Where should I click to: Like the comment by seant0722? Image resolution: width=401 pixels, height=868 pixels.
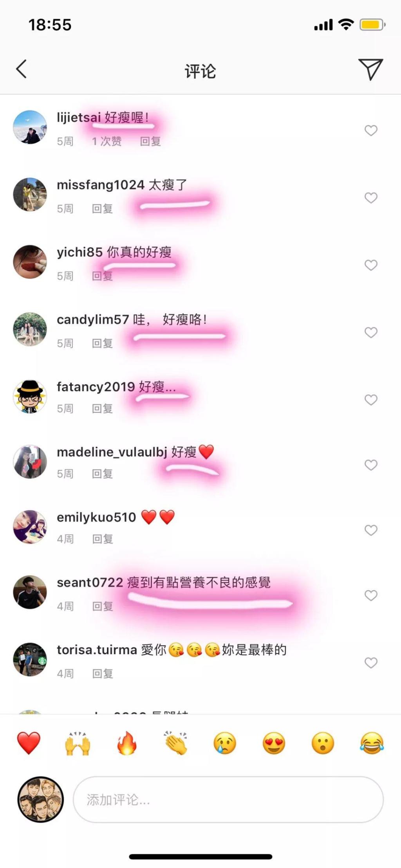[371, 595]
